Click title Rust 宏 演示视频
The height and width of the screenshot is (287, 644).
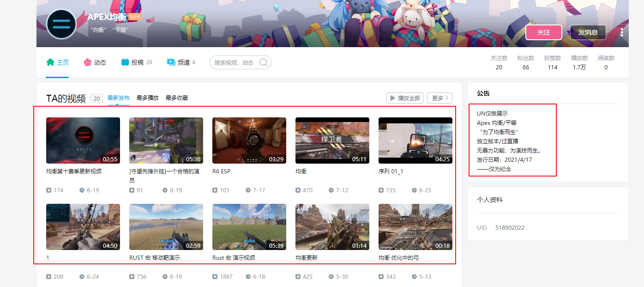(234, 257)
